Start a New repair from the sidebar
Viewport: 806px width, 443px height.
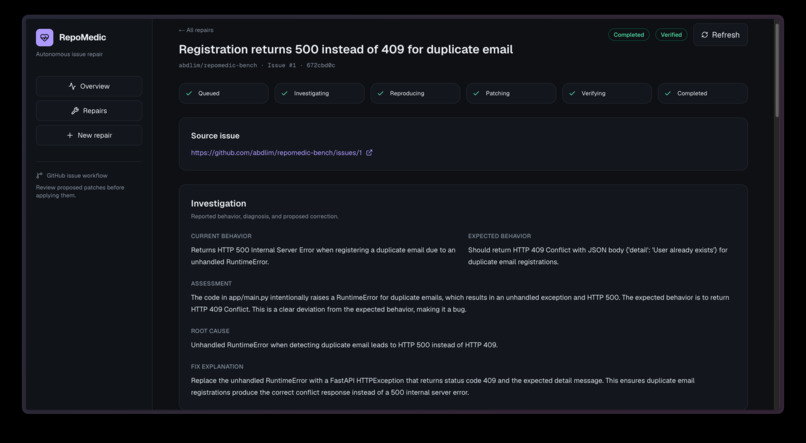[x=89, y=135]
